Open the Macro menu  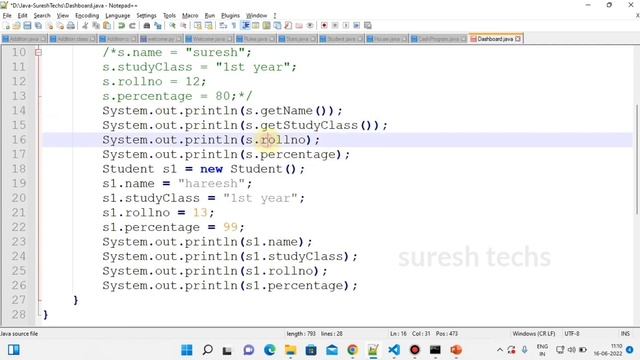[190, 16]
